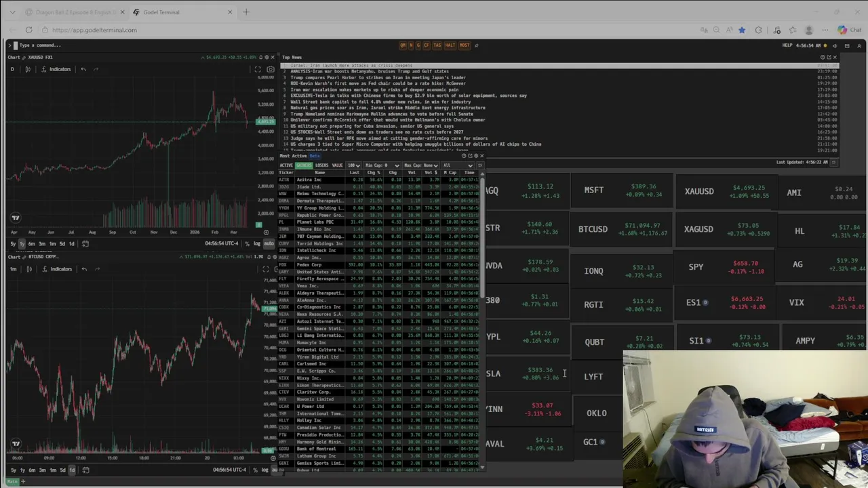Open a new browser tab

(x=246, y=12)
